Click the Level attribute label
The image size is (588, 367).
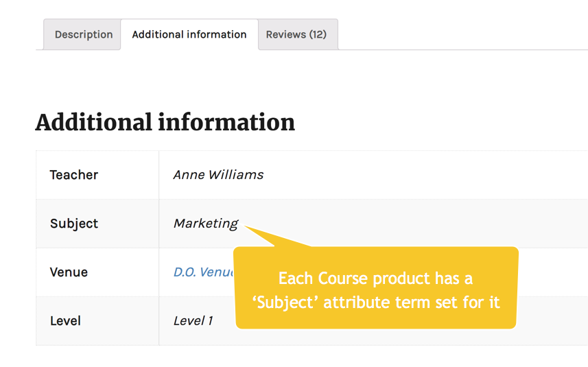click(x=65, y=321)
